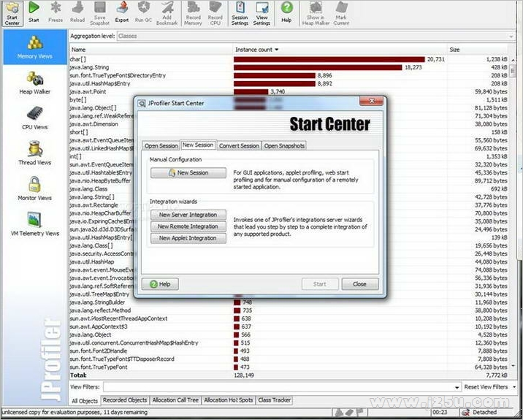
Task: Click the Reload toolbar icon
Action: click(77, 12)
